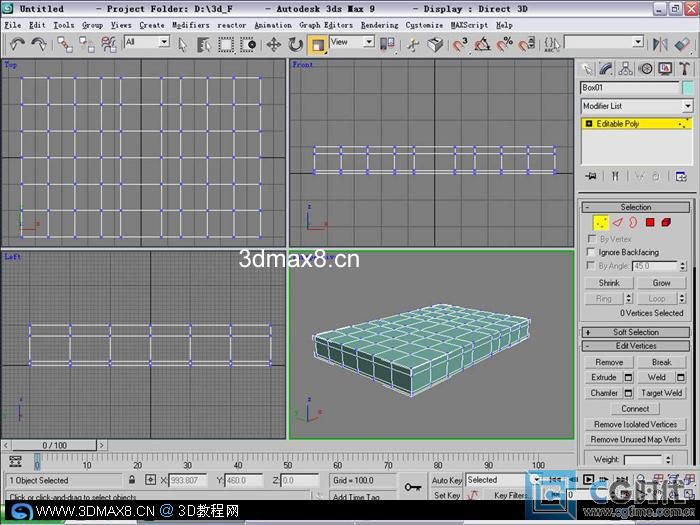
Task: Open the Utilities hammer panel tab
Action: click(x=684, y=69)
